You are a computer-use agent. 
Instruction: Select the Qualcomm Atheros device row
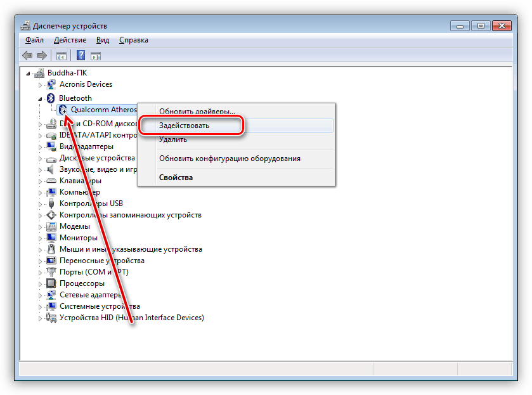[98, 110]
